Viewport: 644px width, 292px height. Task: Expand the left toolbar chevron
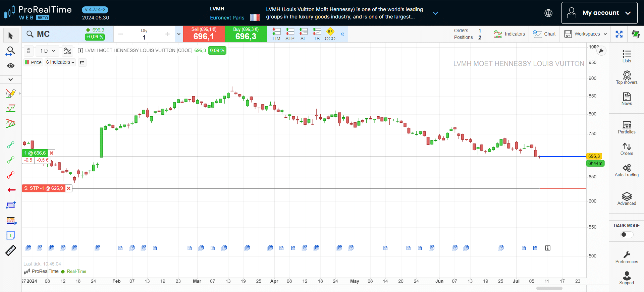tap(11, 79)
